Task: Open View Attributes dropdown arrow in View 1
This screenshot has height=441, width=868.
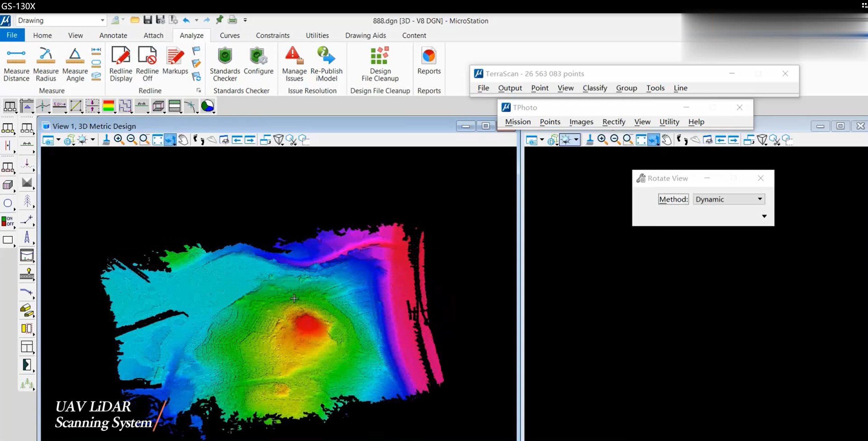Action: click(58, 139)
